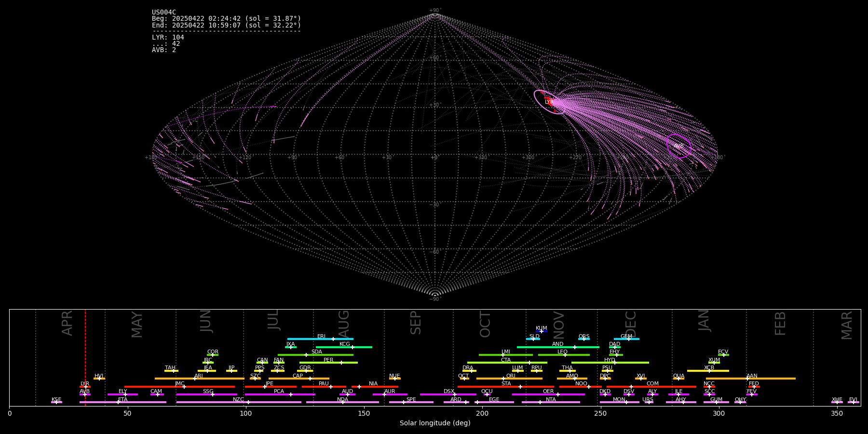The height and width of the screenshot is (434, 868).
Task: Click the ELY shower label
Action: (x=123, y=392)
